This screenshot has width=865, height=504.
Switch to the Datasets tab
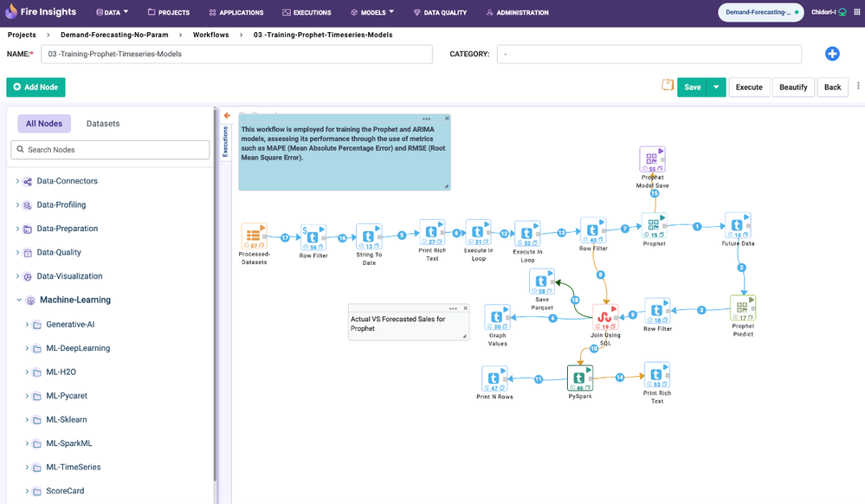103,124
